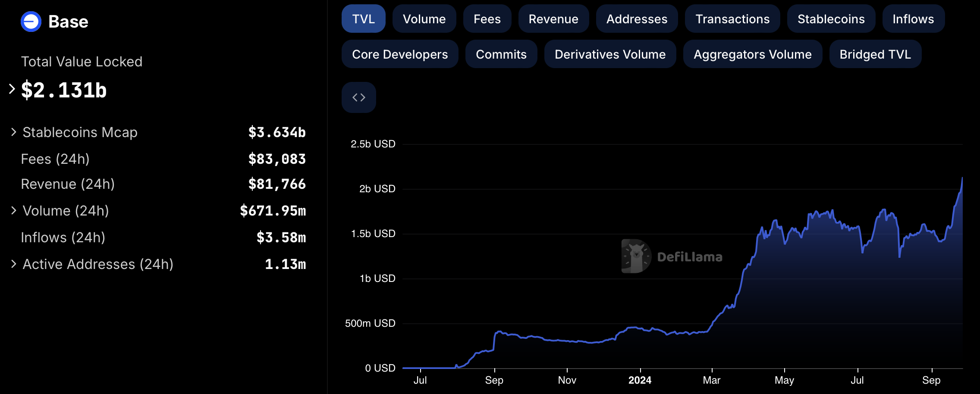Click the 500m USD axis label
980x394 pixels.
pos(370,323)
